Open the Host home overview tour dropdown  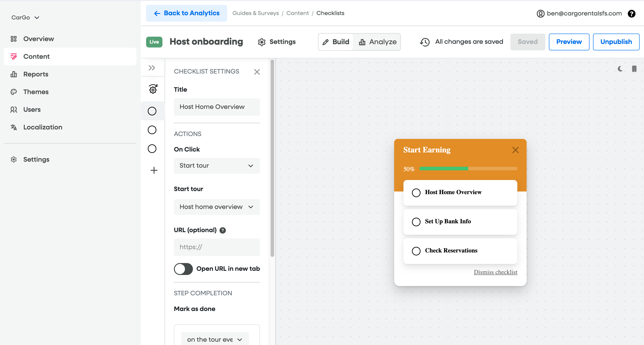point(217,207)
